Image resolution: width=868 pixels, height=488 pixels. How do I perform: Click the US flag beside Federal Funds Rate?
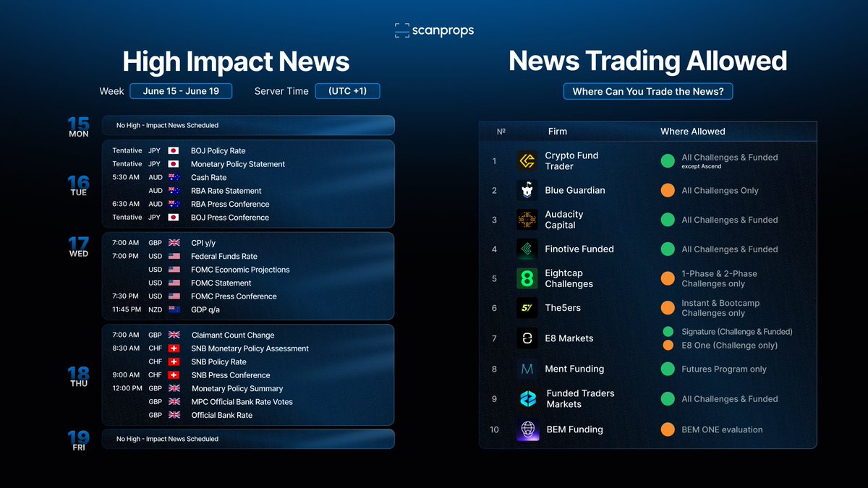point(174,257)
